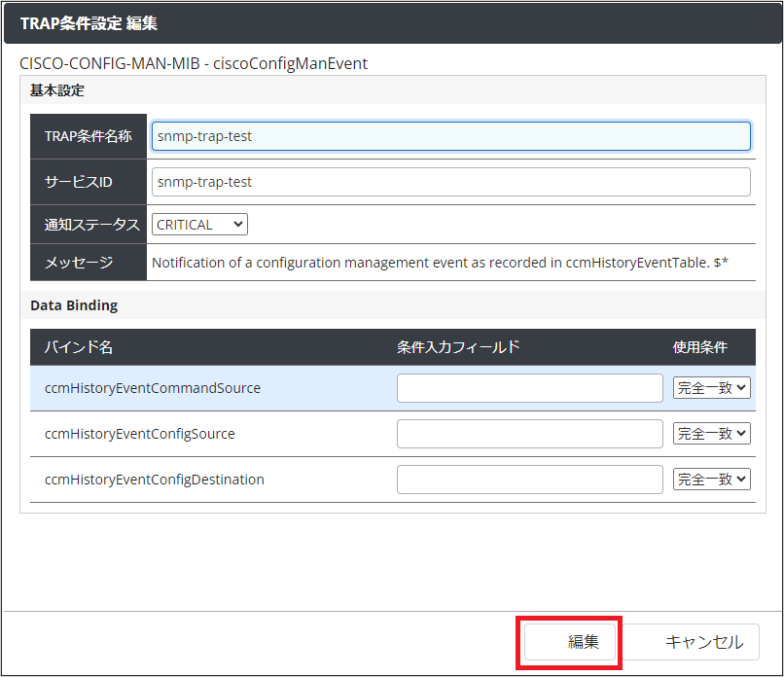Click the キャンセル button
The height and width of the screenshot is (677, 784).
point(704,642)
